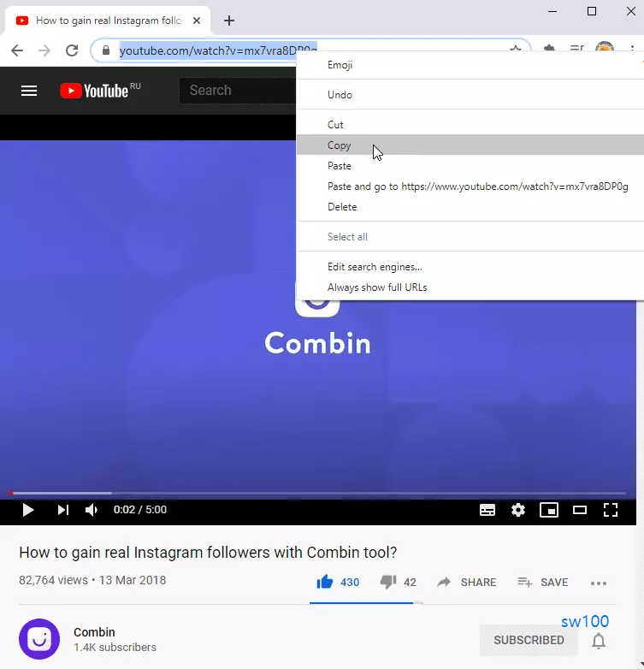Toggle subtitles with the captions icon
Screen dimensions: 644x669
tap(487, 510)
